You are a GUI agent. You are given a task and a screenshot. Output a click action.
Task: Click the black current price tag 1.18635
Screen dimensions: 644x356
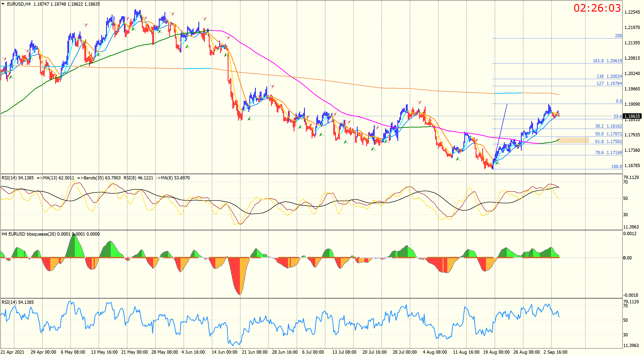coord(632,116)
